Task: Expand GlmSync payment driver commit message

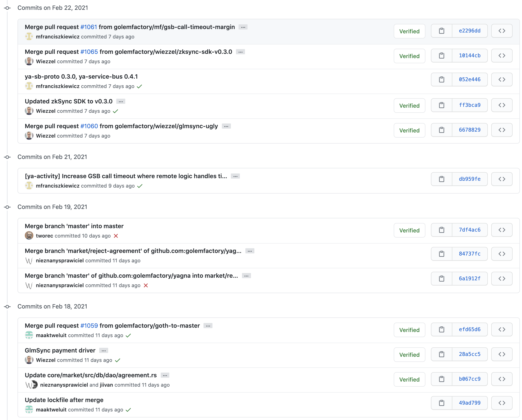Action: pos(104,351)
